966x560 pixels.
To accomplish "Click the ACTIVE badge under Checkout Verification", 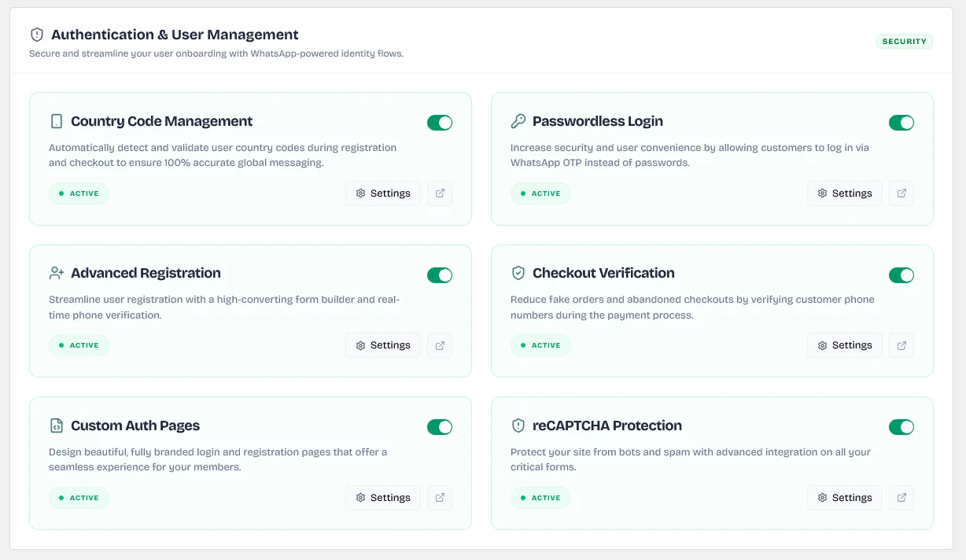I will point(540,345).
